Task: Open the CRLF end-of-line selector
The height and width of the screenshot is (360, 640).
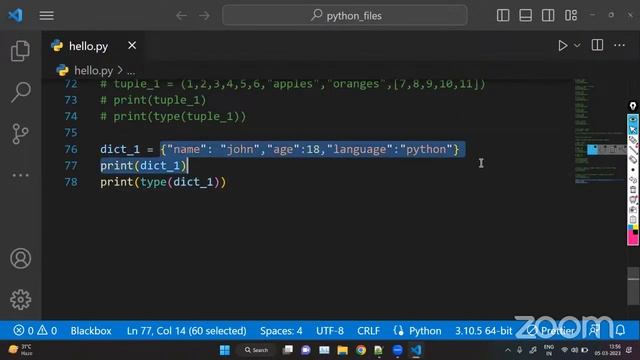Action: point(369,331)
